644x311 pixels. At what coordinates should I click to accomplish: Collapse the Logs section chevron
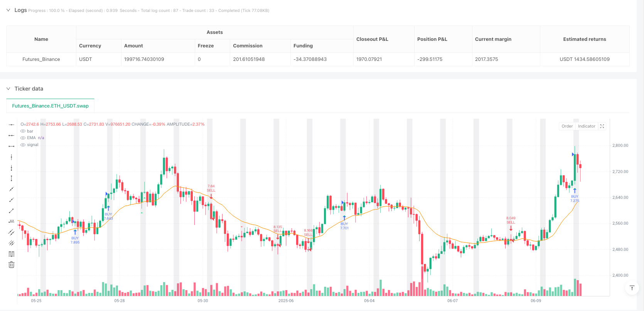pyautogui.click(x=8, y=10)
